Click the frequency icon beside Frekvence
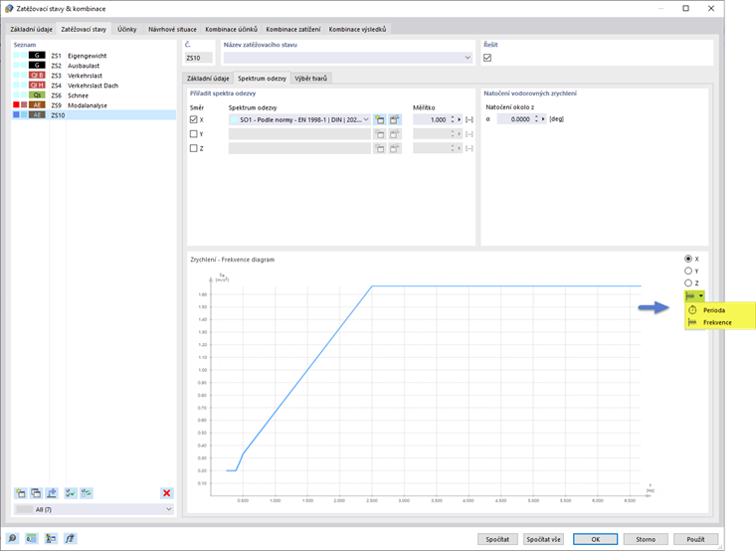The width and height of the screenshot is (756, 551). [692, 322]
